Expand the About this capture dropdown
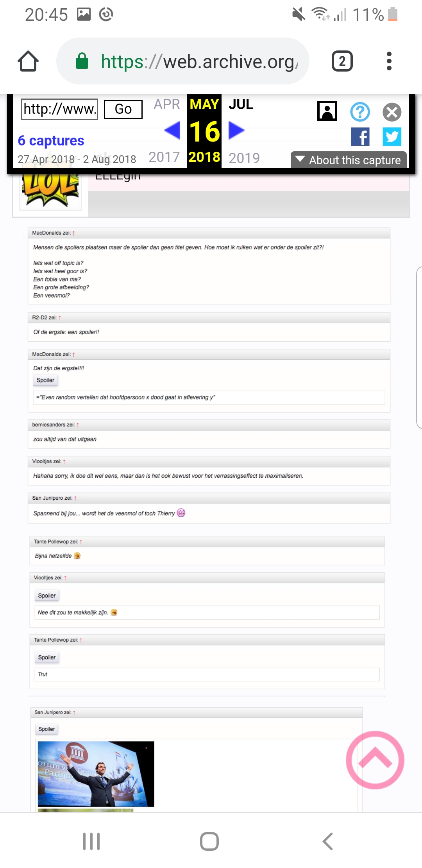This screenshot has width=422, height=868. tap(349, 160)
